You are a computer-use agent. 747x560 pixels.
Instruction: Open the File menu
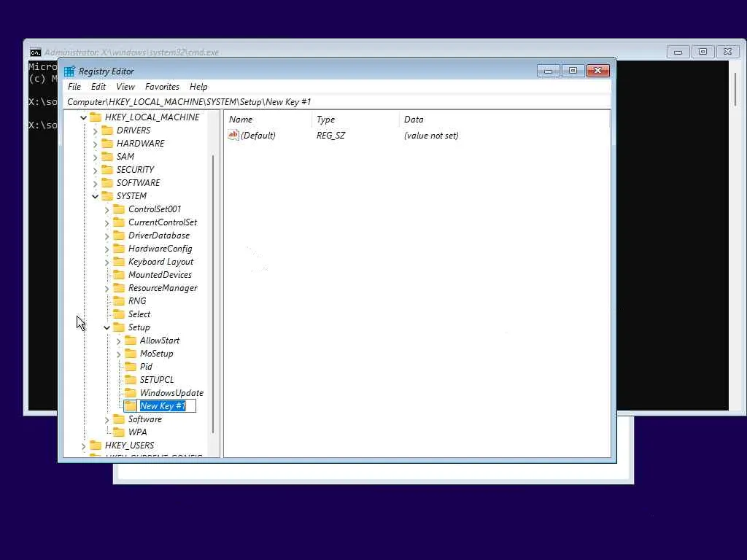(x=74, y=87)
